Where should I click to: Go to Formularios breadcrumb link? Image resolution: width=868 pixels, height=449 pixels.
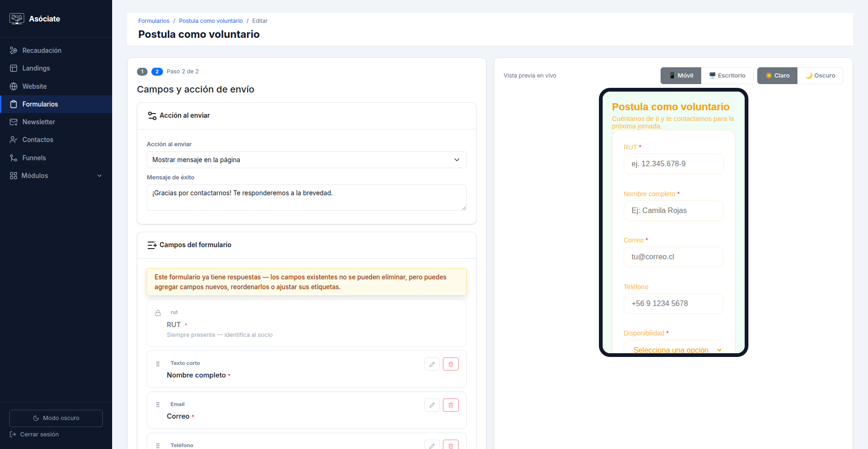[x=154, y=21]
